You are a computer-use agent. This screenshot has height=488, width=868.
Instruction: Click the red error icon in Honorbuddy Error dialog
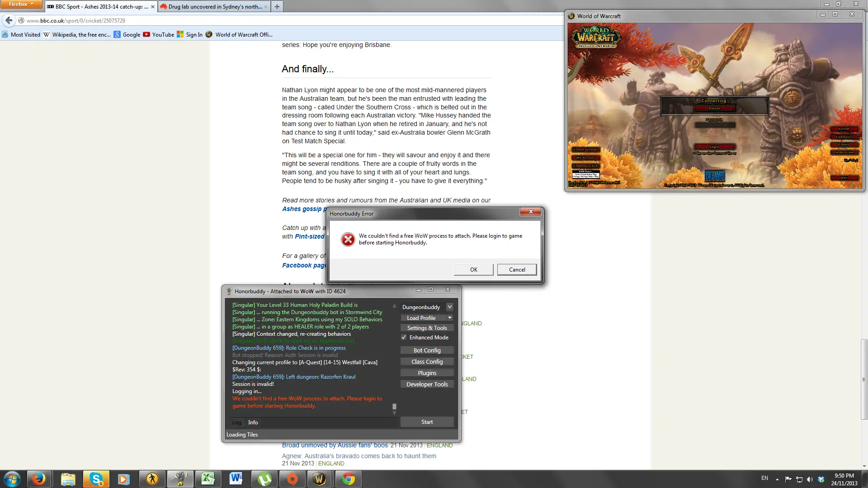348,239
